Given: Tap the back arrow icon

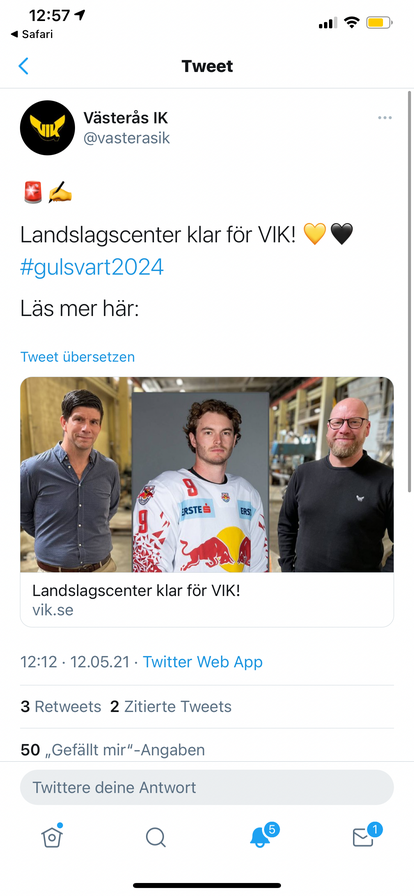Looking at the screenshot, I should click(x=23, y=66).
